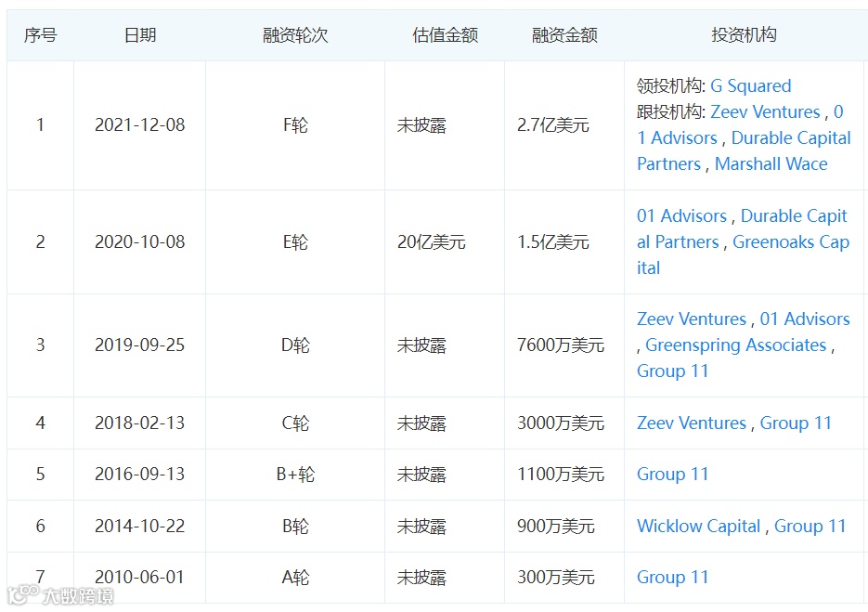Open Group 11 link in the B轮 row
The height and width of the screenshot is (612, 868).
point(810,527)
